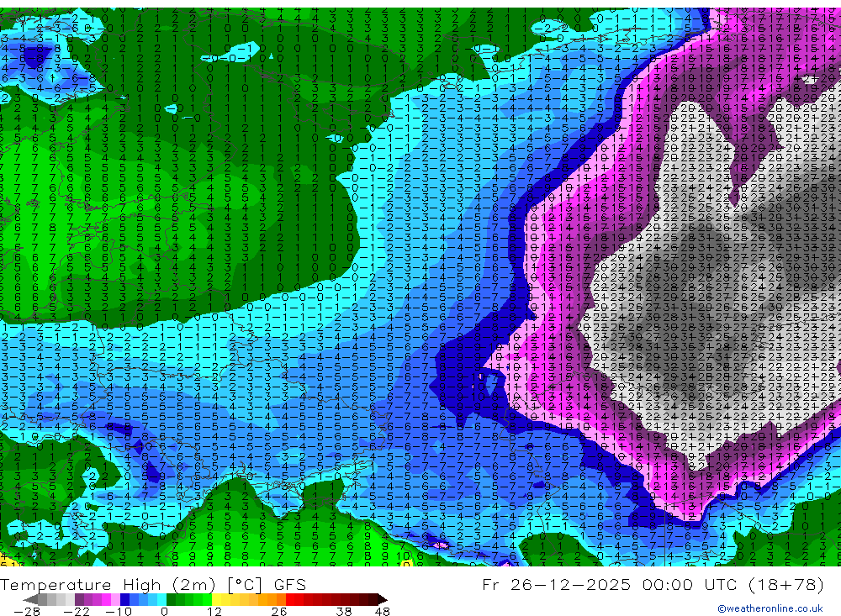Pick the dark purple legend swatch at -22
Image resolution: width=841 pixels, height=616 pixels.
point(79,599)
